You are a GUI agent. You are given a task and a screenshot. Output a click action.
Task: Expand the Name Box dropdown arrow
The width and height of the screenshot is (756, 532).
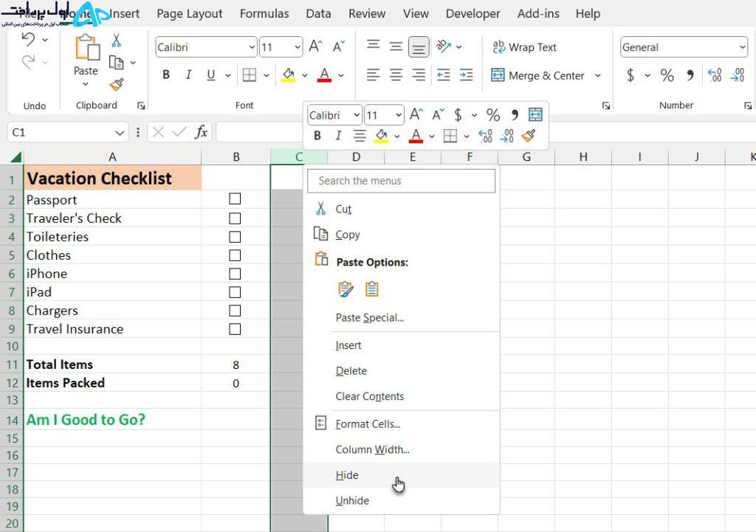tap(120, 133)
